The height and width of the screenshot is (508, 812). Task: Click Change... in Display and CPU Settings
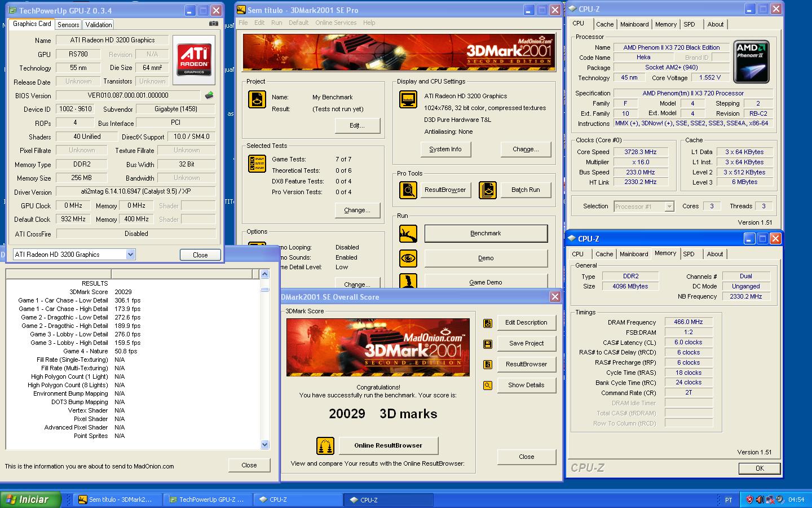pos(526,149)
